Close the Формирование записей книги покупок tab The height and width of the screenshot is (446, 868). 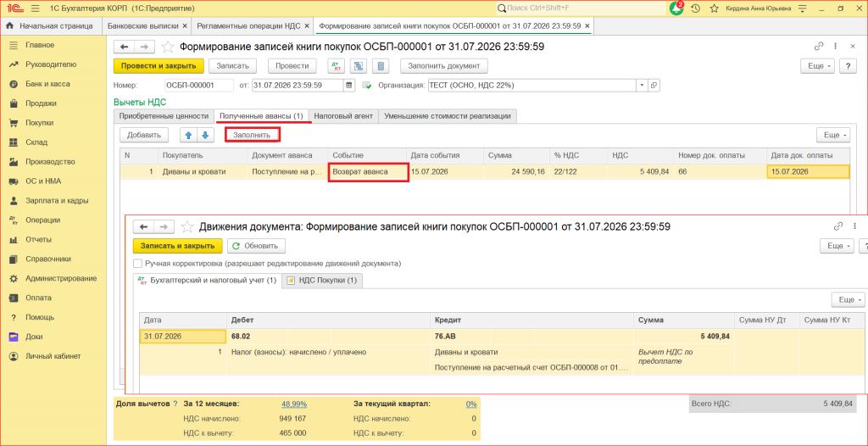(x=587, y=25)
